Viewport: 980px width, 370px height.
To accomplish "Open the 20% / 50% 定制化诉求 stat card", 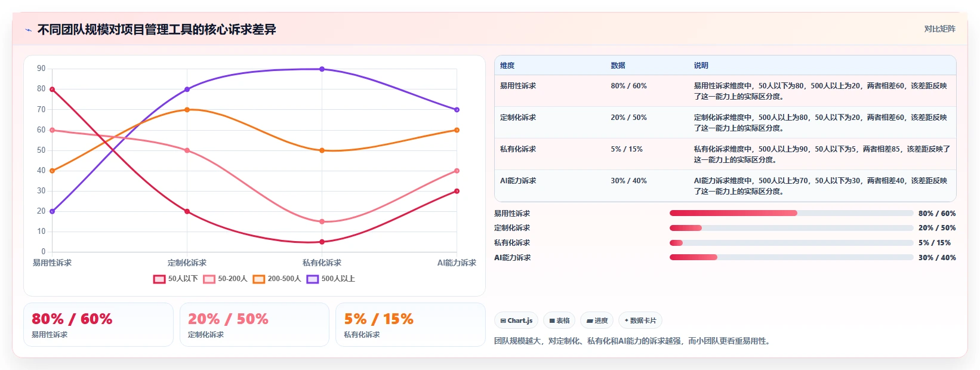I will (254, 325).
